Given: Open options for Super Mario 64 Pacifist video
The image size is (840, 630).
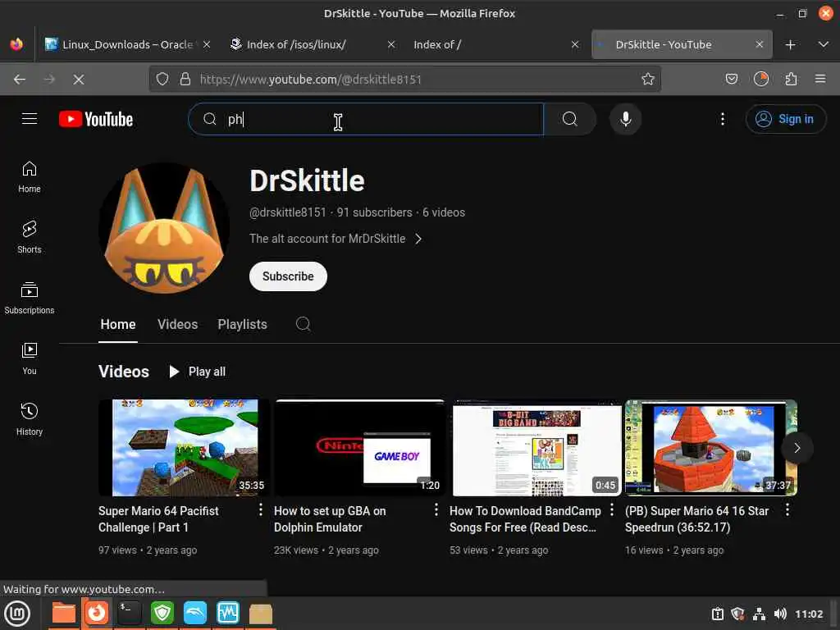Looking at the screenshot, I should 260,510.
